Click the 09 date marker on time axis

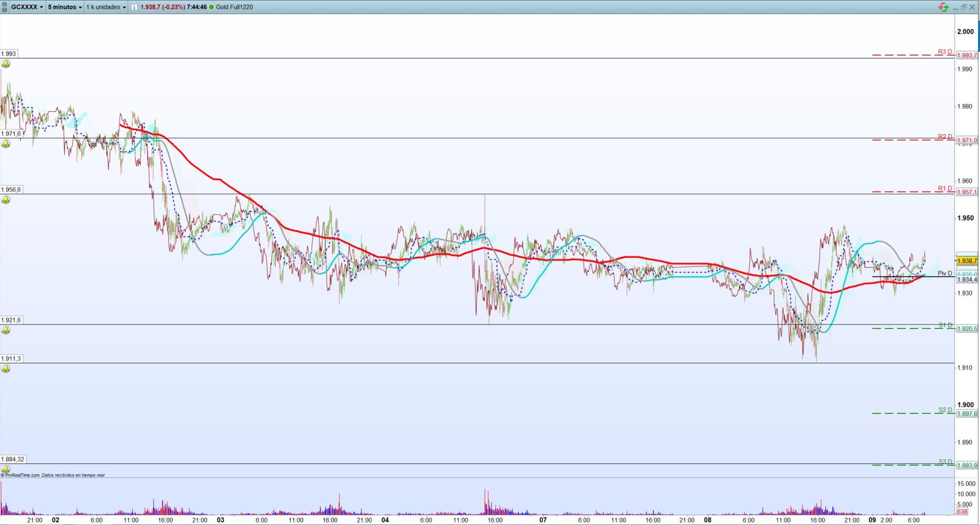(x=872, y=520)
